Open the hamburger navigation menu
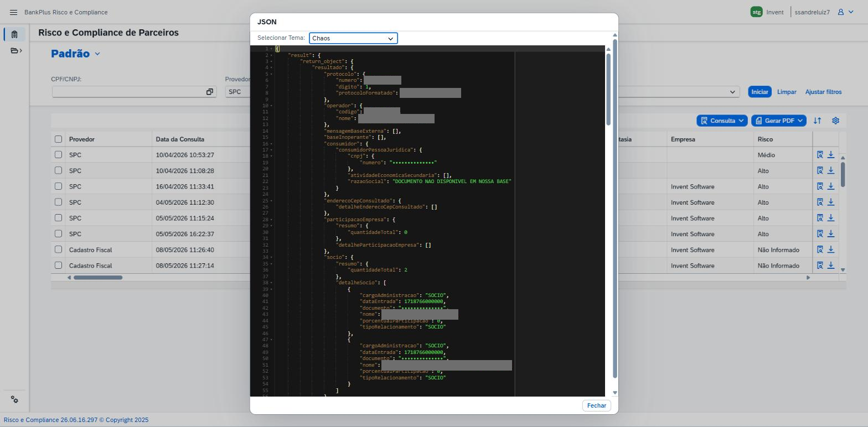This screenshot has height=427, width=868. pos(13,12)
